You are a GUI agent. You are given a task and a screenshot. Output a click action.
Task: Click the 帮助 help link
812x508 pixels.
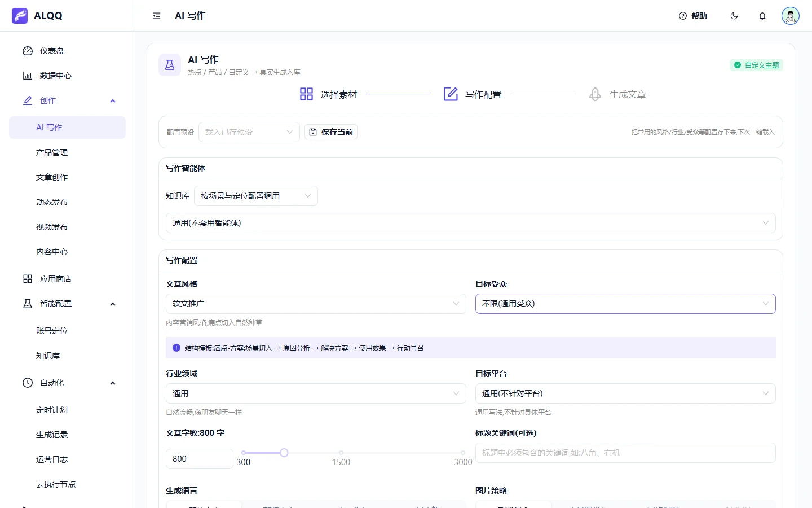(x=693, y=16)
